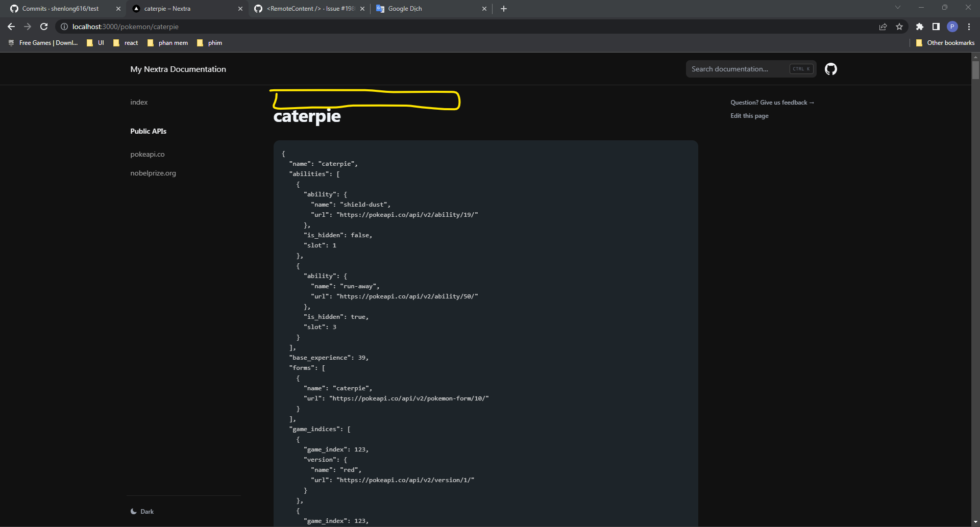
Task: Navigate back using the browser arrow
Action: tap(11, 27)
